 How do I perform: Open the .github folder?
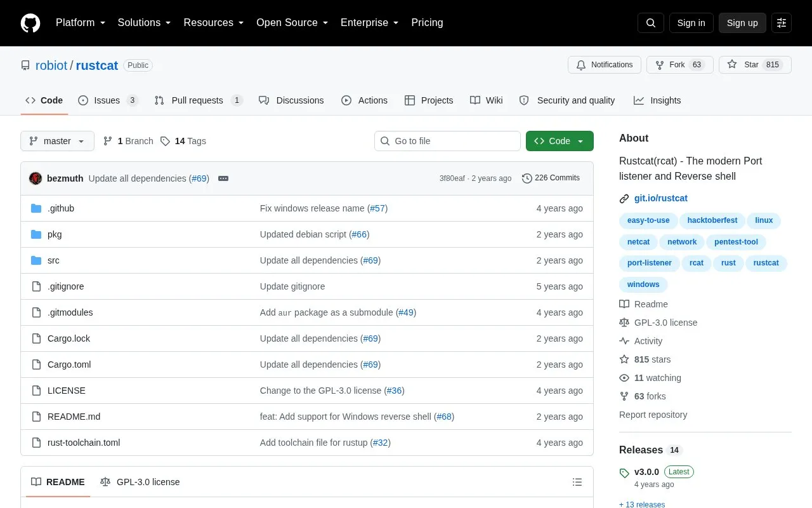[x=61, y=208]
